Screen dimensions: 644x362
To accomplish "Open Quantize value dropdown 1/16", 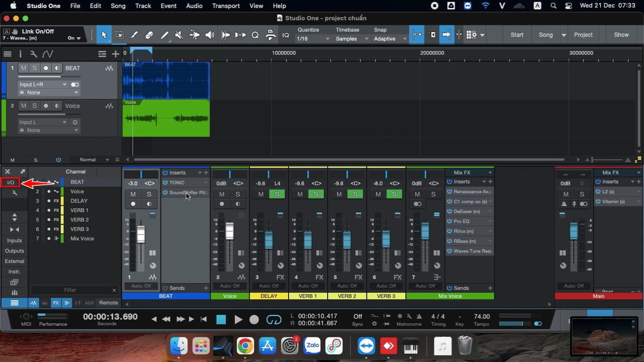I will pos(314,39).
